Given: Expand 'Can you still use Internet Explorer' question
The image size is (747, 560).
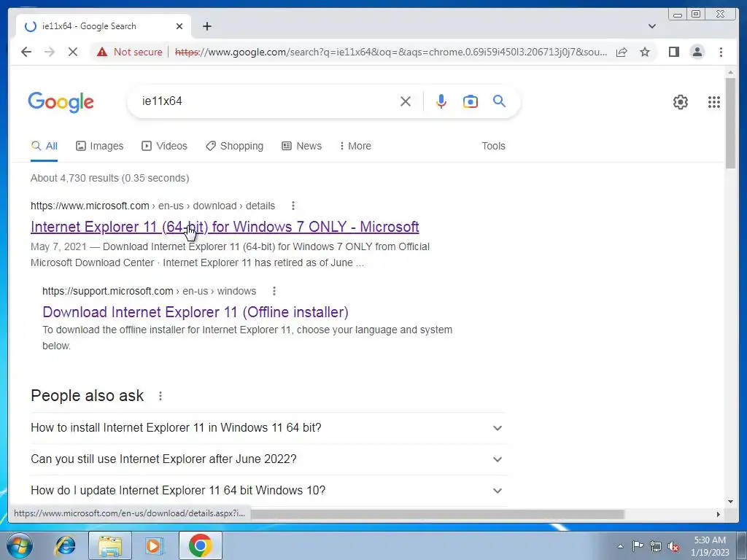Looking at the screenshot, I should [268, 459].
